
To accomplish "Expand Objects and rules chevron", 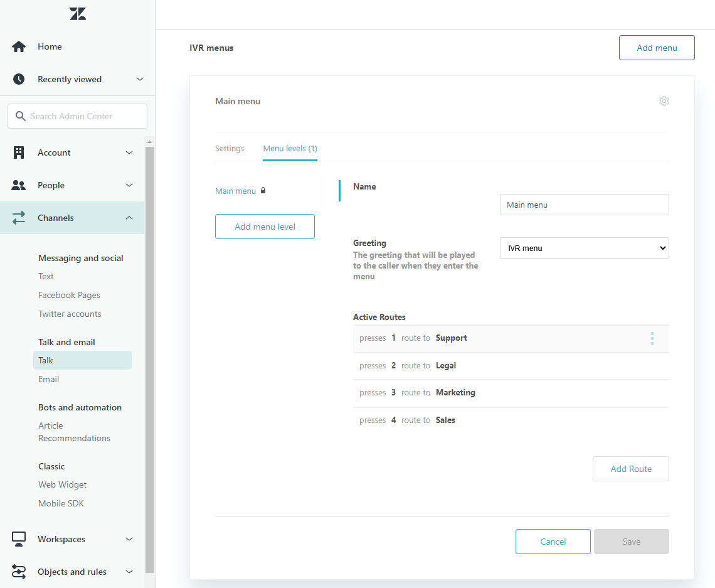I will point(129,572).
